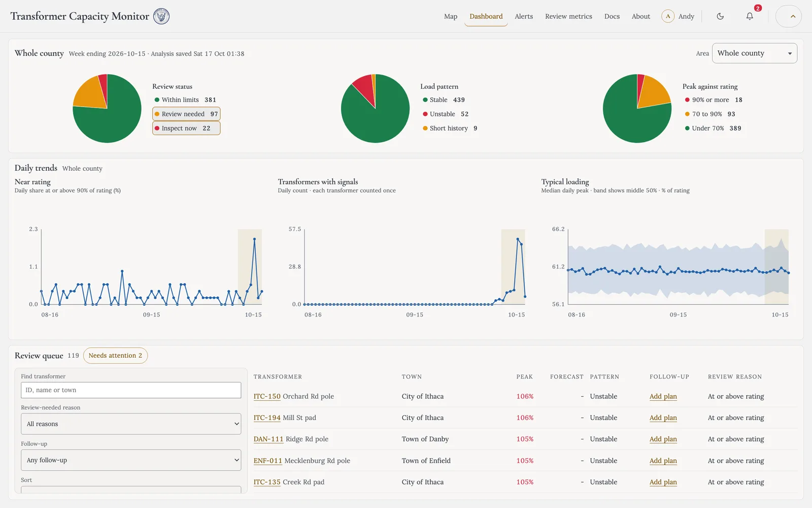
Task: Focus the Find transformer search field
Action: pos(131,390)
